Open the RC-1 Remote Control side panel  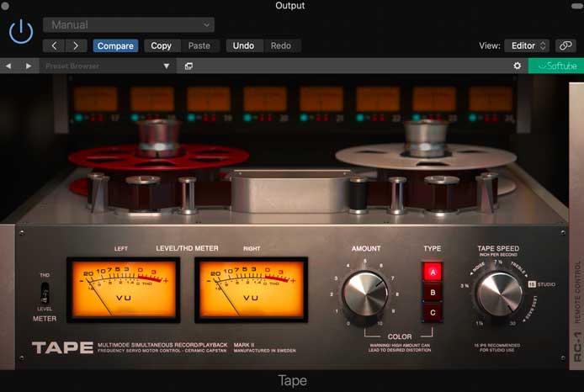[x=576, y=225]
